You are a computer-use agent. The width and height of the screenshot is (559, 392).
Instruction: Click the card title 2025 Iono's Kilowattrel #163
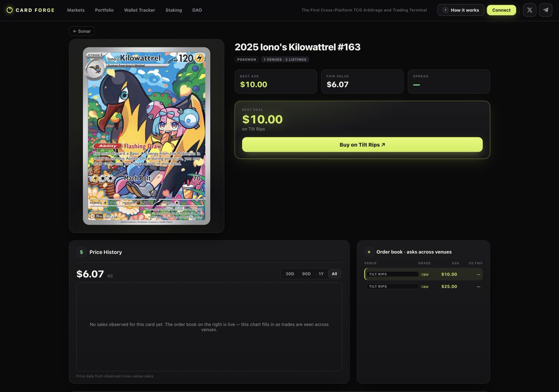click(x=298, y=47)
